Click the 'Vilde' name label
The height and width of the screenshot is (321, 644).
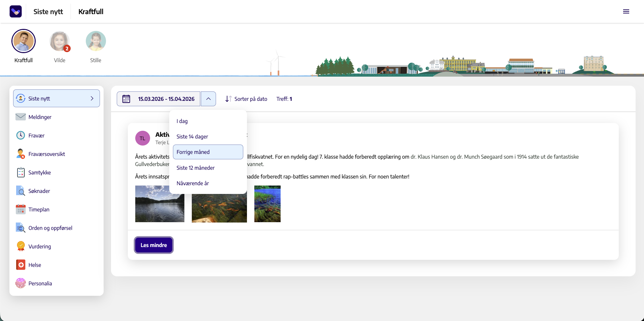coord(60,60)
